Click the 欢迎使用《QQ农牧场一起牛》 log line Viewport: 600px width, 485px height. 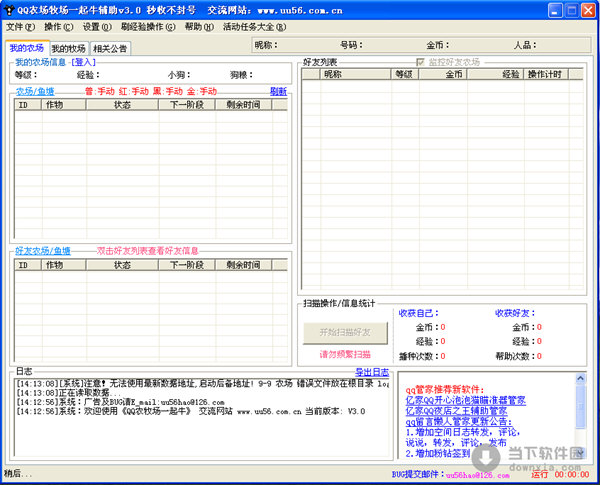[191, 412]
